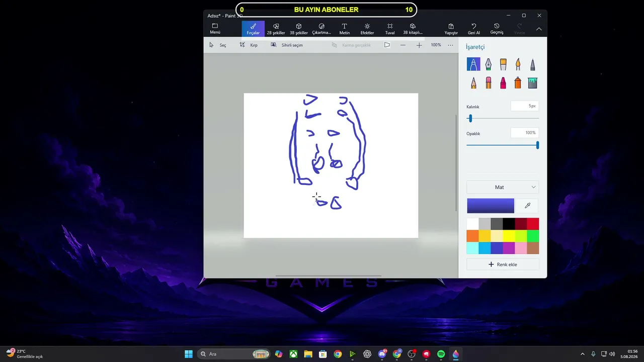Click Geri Al undo button
The image size is (644, 362).
(x=474, y=29)
